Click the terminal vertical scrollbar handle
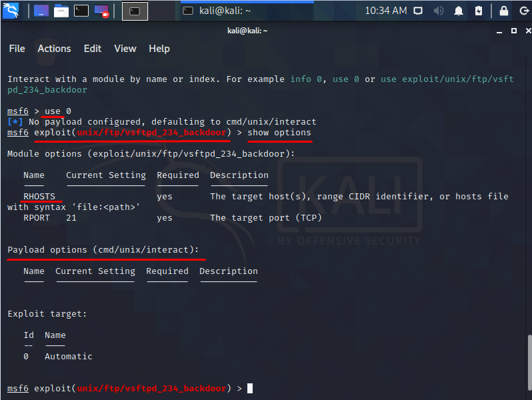The height and width of the screenshot is (400, 532). (x=529, y=363)
